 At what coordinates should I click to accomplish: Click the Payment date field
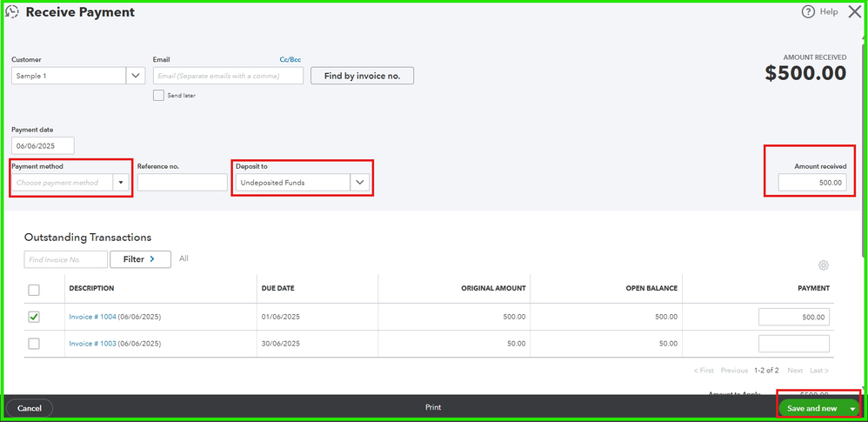pyautogui.click(x=43, y=145)
